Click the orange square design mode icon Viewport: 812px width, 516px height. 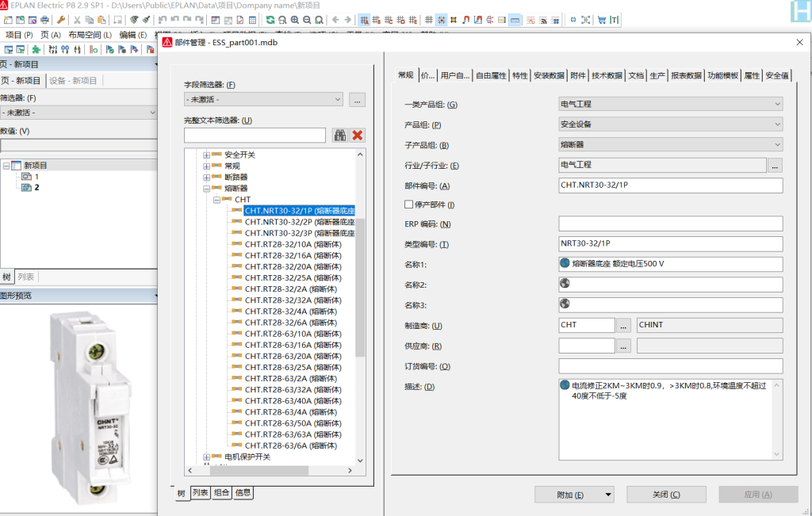click(453, 20)
